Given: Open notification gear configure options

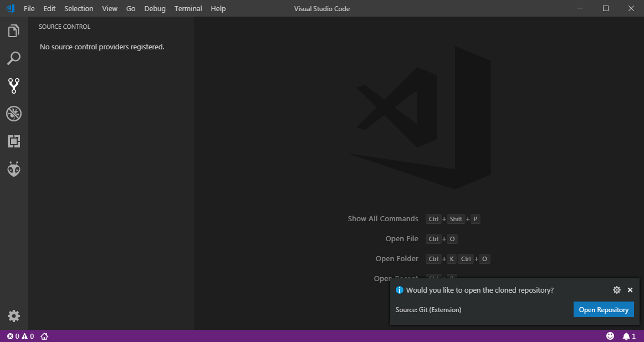Looking at the screenshot, I should (616, 290).
